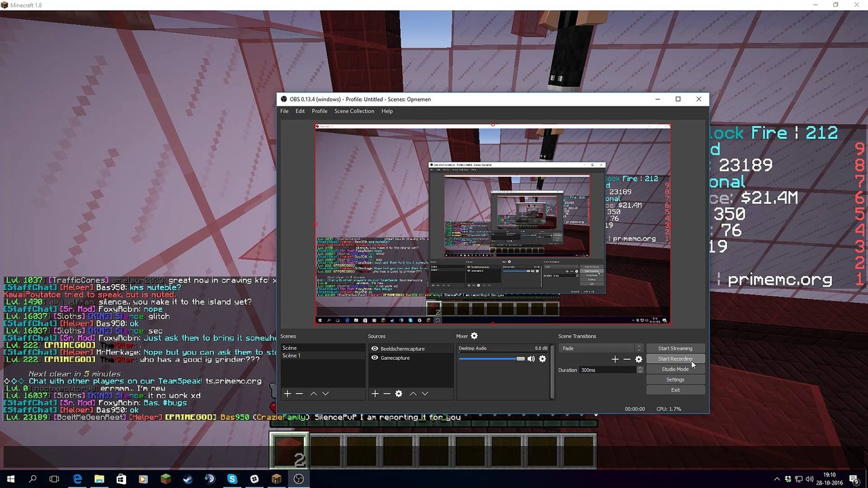Click the OBS preview canvas

[493, 224]
